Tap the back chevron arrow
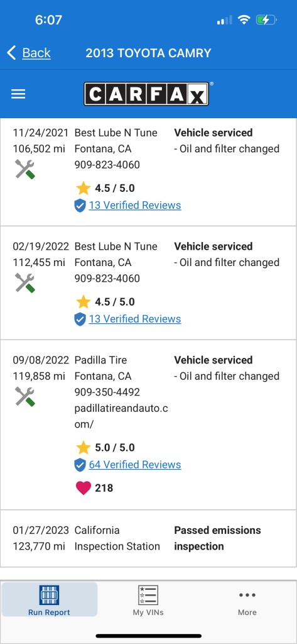Viewport: 297px width, 644px height. [11, 53]
